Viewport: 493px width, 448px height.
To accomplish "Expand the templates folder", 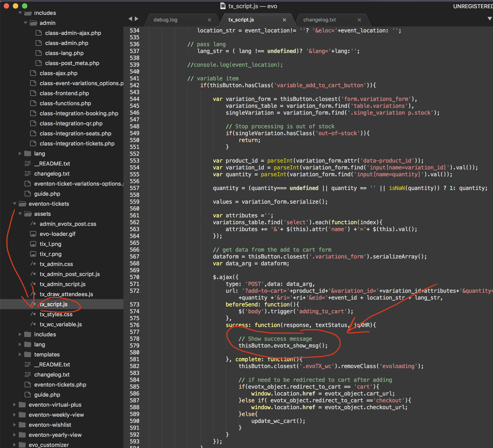I will (20, 354).
